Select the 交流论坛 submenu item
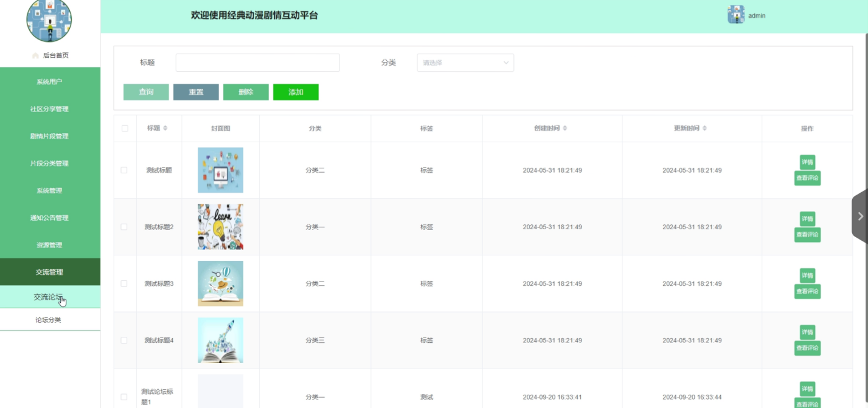868x408 pixels. 50,297
